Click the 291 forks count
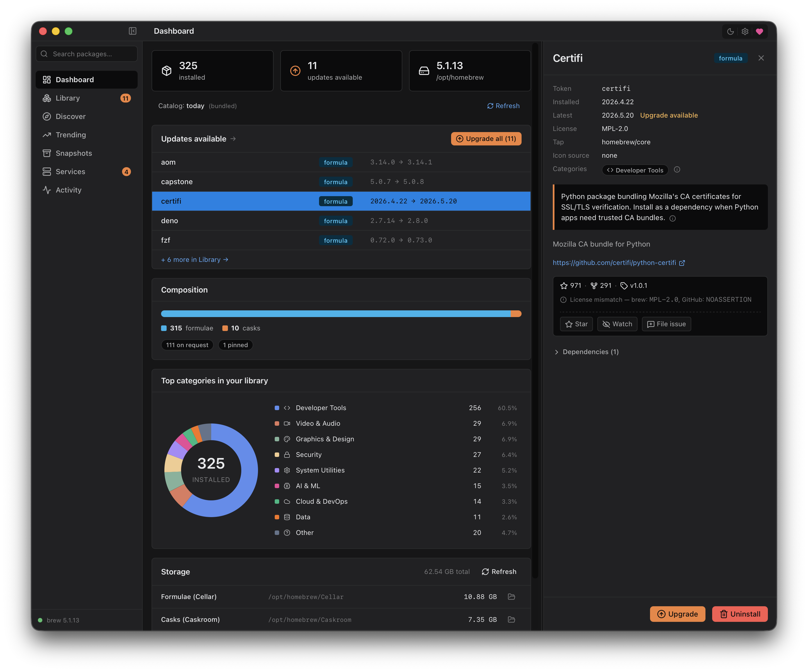 pyautogui.click(x=601, y=285)
